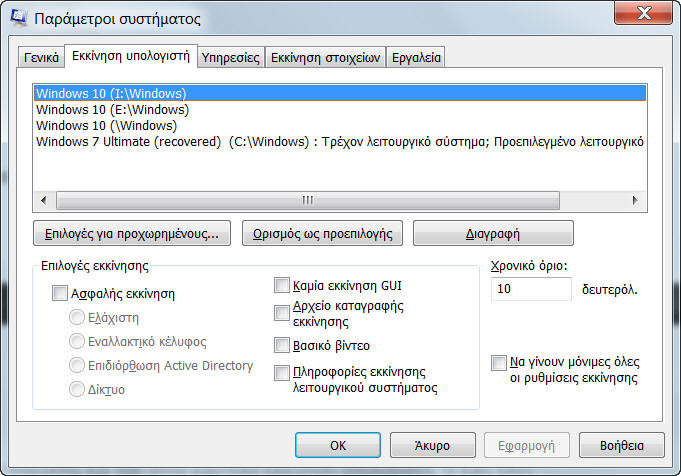Switch to the Γενικά tab
Screen dimensions: 681x476
pos(41,57)
